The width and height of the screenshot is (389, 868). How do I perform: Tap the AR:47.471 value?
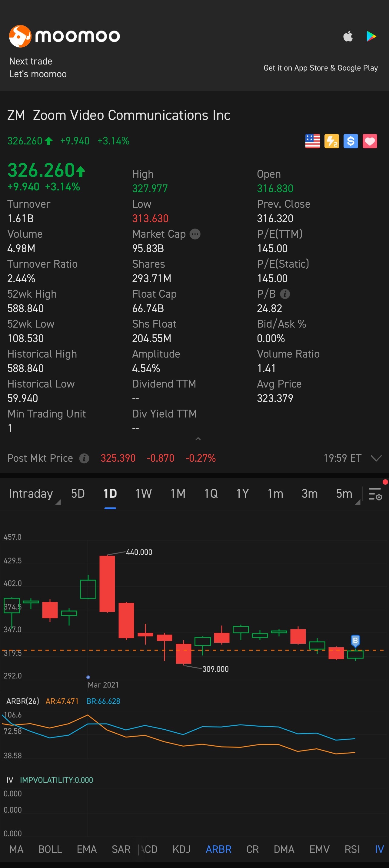pyautogui.click(x=62, y=701)
